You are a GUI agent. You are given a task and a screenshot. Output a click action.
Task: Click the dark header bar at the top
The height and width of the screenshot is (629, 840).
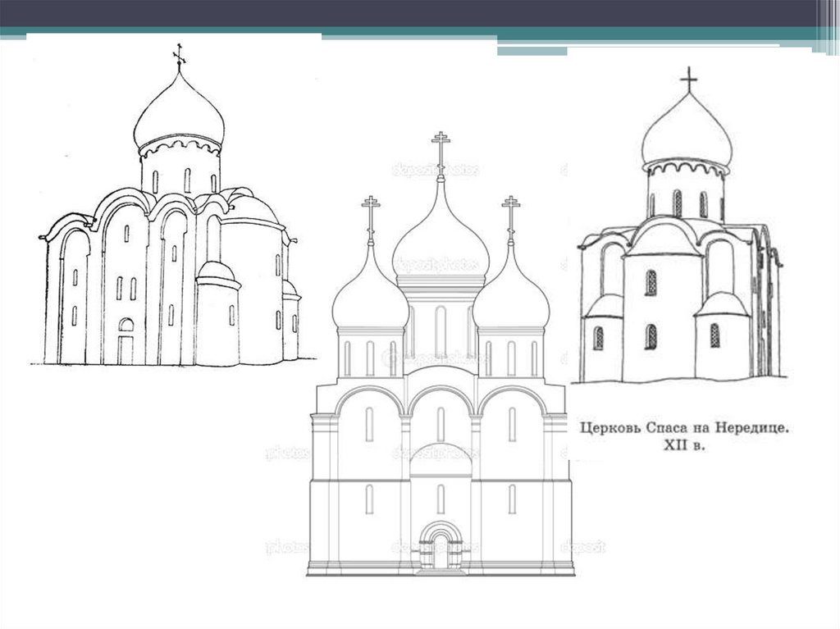click(410, 12)
